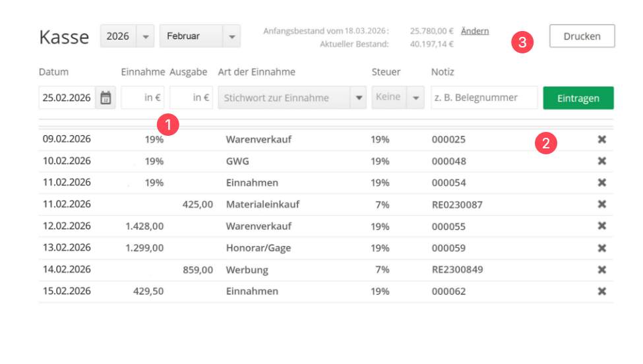Open the calendar date picker icon

[x=106, y=98]
